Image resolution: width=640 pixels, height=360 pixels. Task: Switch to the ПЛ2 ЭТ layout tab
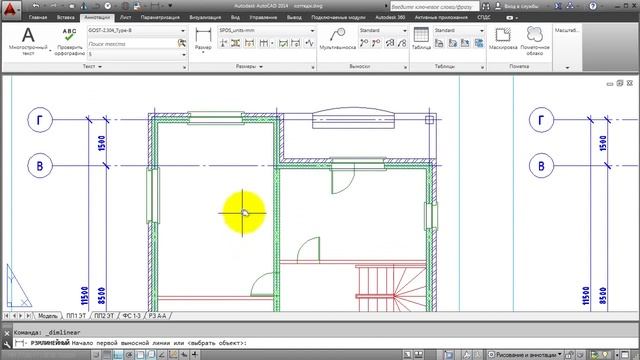104,316
